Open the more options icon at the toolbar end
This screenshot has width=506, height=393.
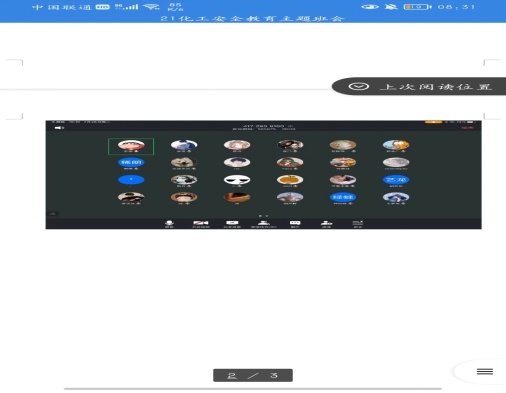coord(358,224)
